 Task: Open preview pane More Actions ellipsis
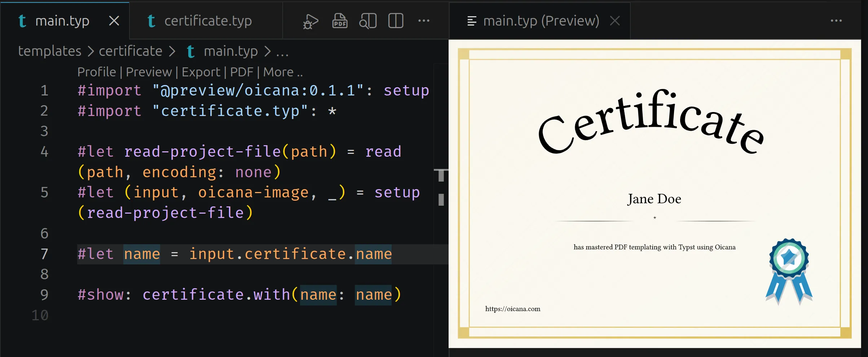836,21
